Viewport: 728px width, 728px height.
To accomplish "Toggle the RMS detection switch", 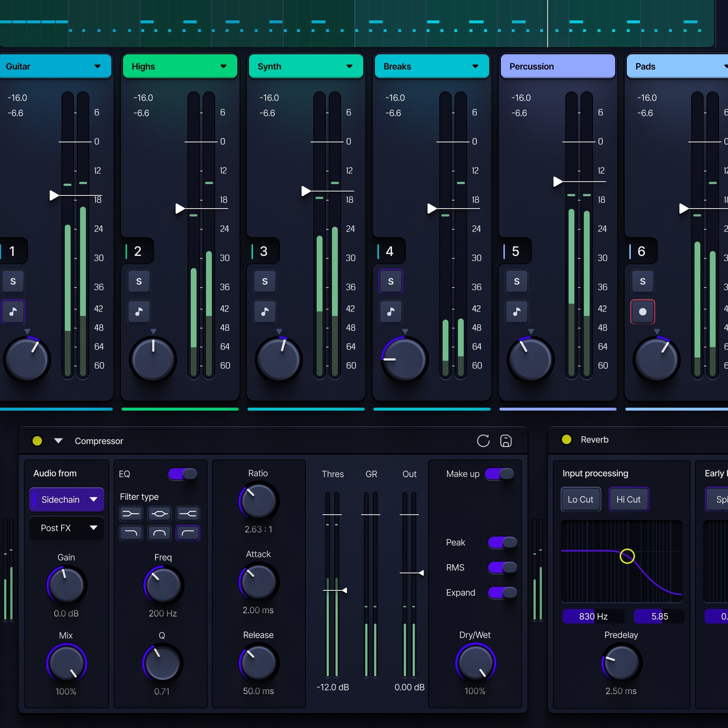I will (x=502, y=567).
